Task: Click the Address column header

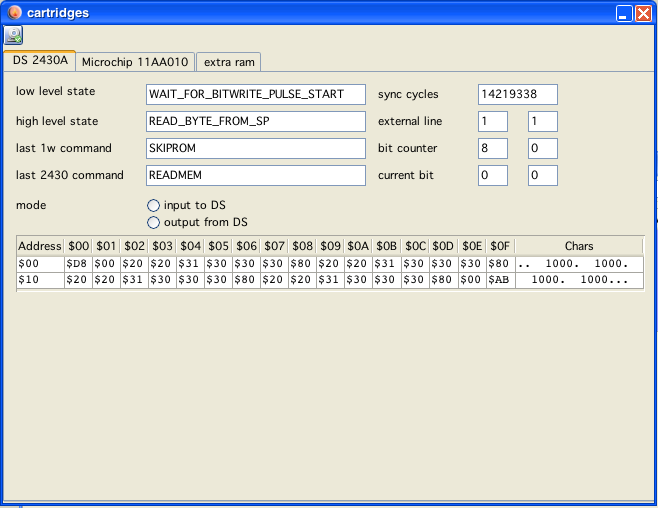Action: click(x=40, y=246)
